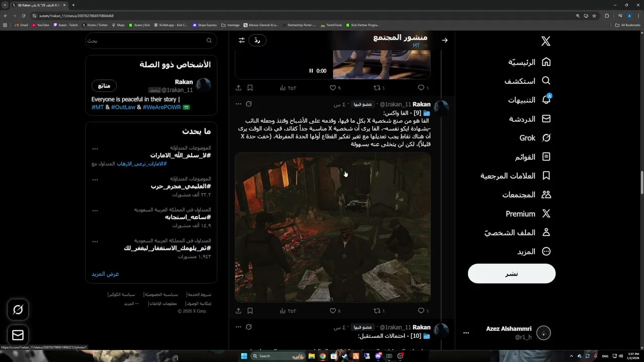Click the YouTube bookmark in bookmarks bar
Viewport: 644px width, 362px height.
coord(41,25)
